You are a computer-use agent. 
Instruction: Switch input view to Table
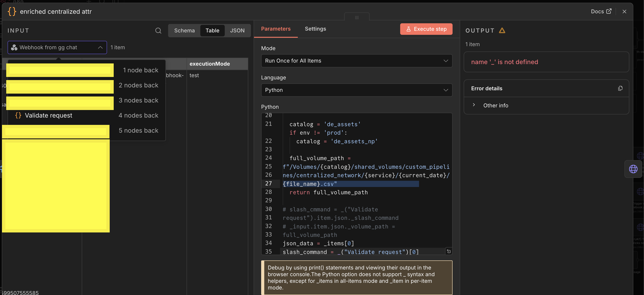click(212, 30)
